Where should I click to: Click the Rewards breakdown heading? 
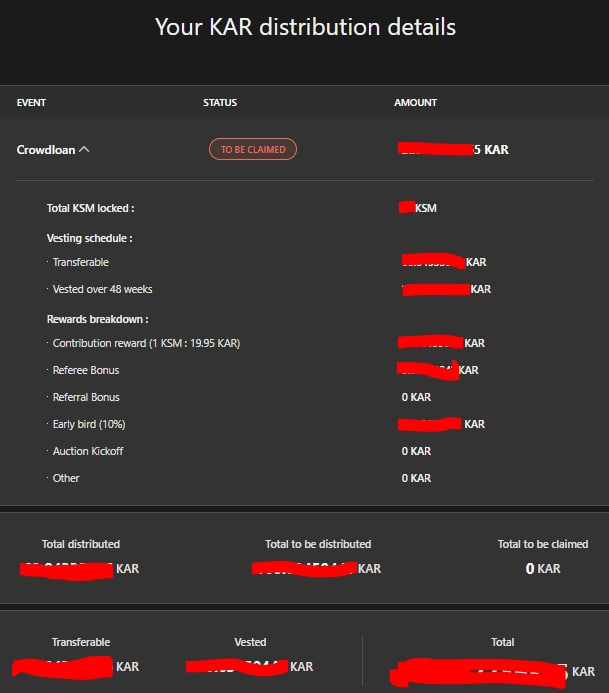tap(98, 319)
